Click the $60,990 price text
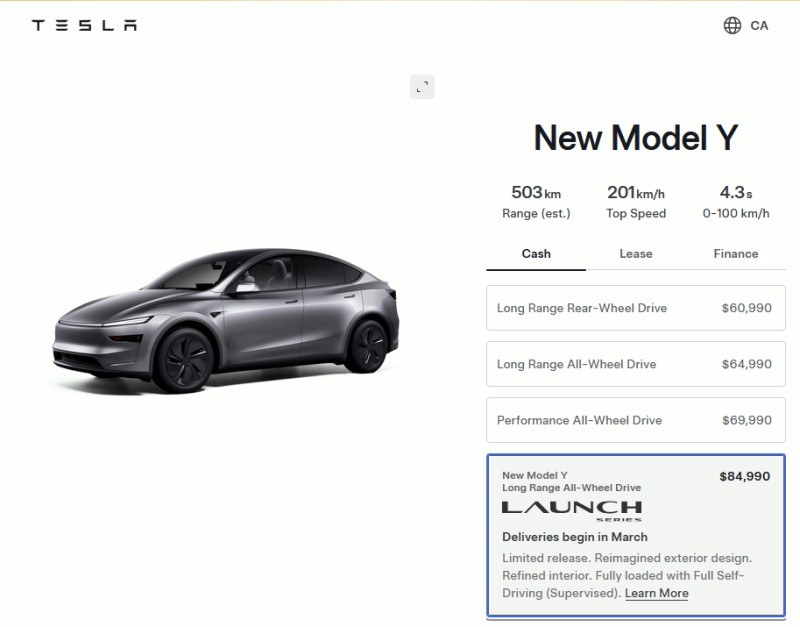Image resolution: width=800 pixels, height=627 pixels. (746, 308)
